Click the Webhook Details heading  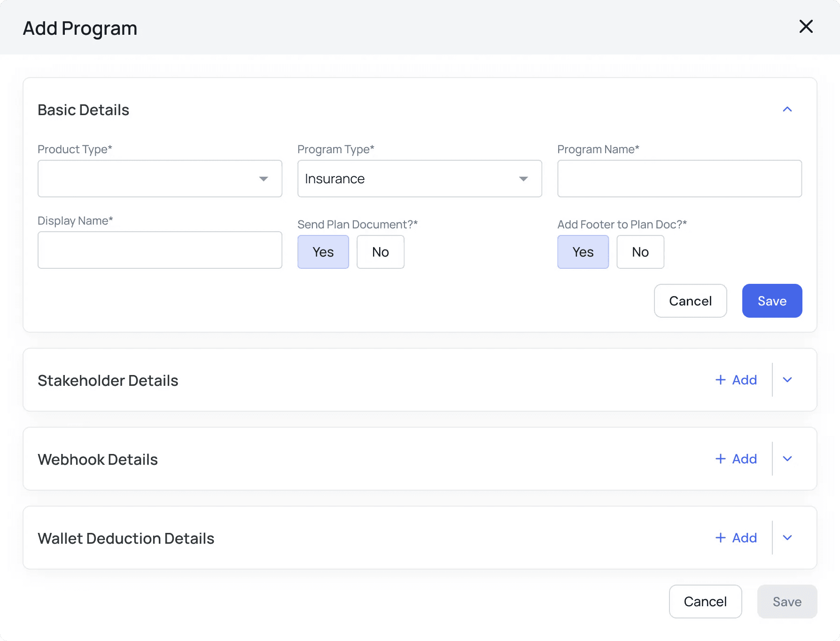tap(98, 460)
